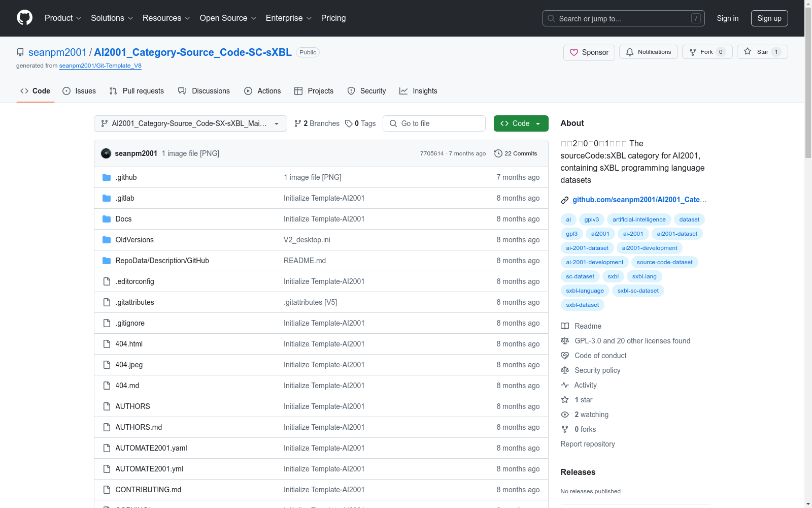Click the Sign up button
The width and height of the screenshot is (812, 508).
click(x=769, y=18)
